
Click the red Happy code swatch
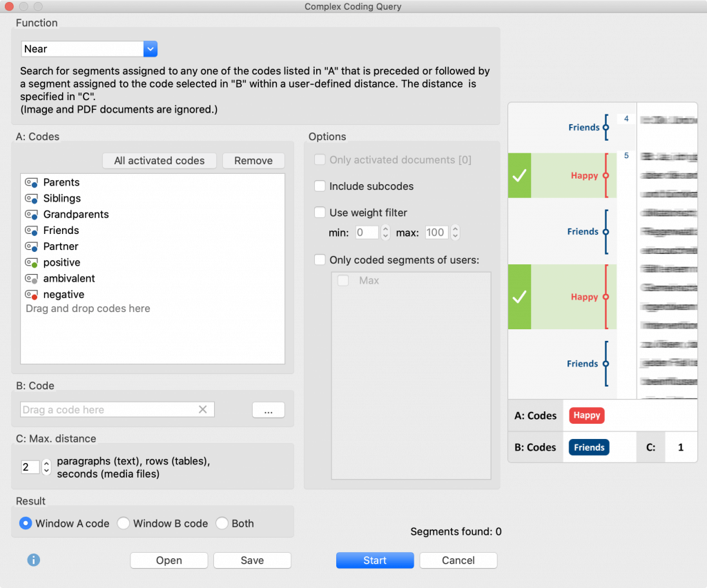[x=586, y=415]
